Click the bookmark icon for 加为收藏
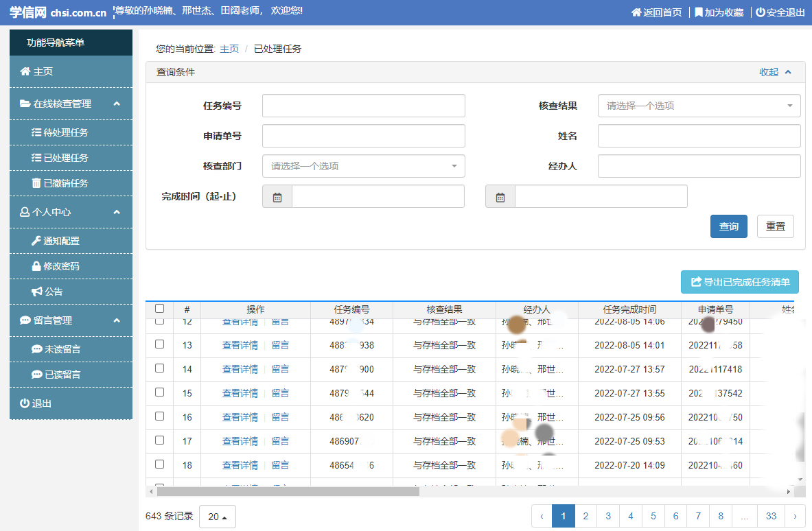This screenshot has height=531, width=812. (x=698, y=12)
